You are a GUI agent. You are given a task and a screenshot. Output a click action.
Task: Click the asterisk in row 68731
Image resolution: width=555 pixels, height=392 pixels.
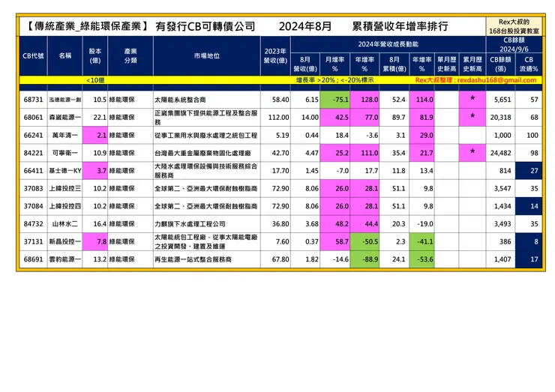coord(472,99)
